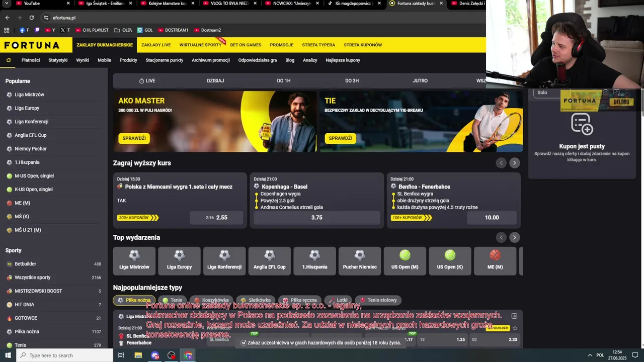
Task: Open STREFA KUPONÓW
Action: (x=363, y=45)
